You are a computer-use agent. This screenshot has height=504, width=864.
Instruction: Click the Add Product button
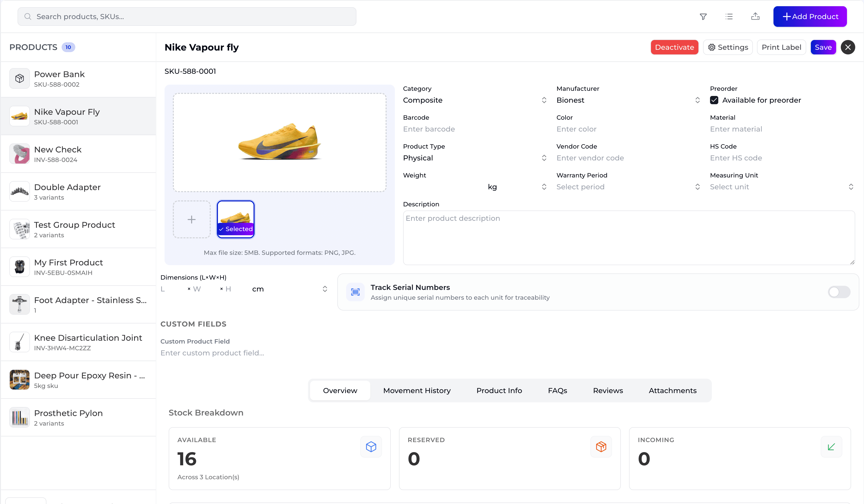(810, 17)
